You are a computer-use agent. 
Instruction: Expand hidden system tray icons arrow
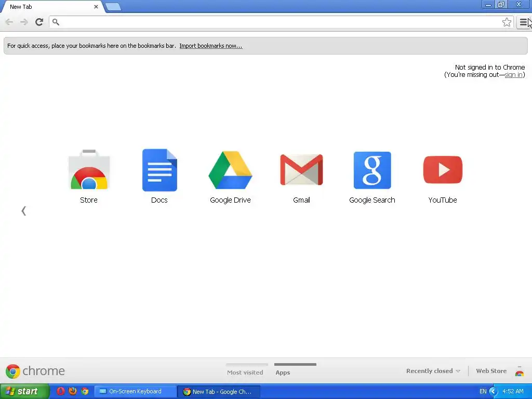tap(493, 391)
